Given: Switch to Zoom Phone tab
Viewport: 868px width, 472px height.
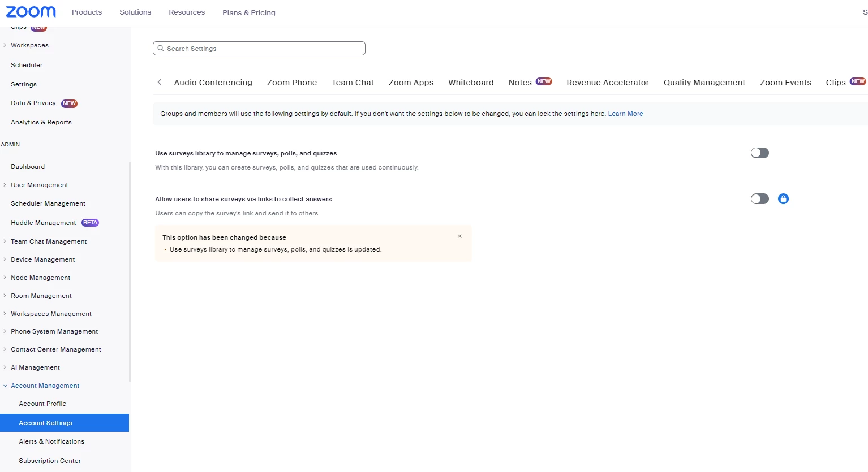Looking at the screenshot, I should pyautogui.click(x=292, y=83).
